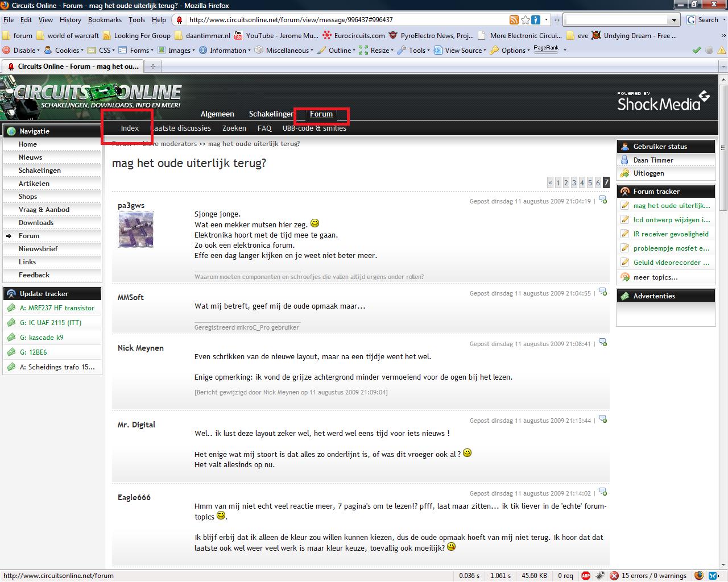Click the Uitloggen key icon
This screenshot has height=582, width=728.
(x=625, y=173)
